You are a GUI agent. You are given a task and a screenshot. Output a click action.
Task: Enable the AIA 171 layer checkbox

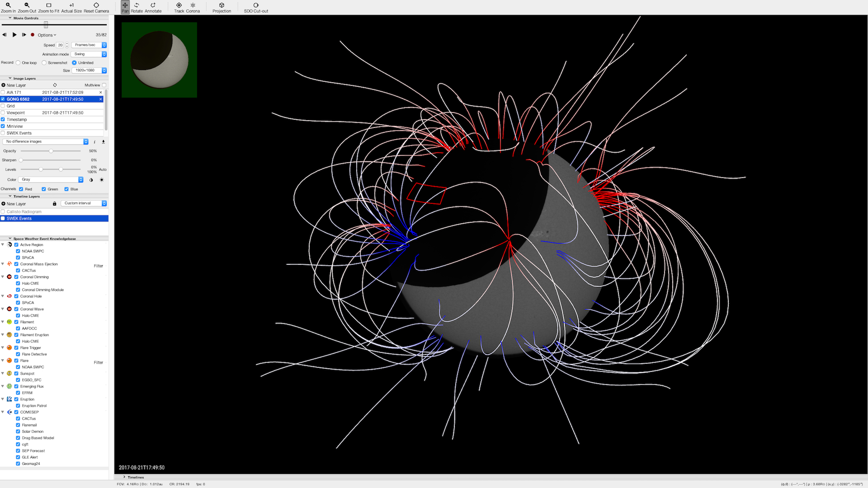click(x=3, y=92)
